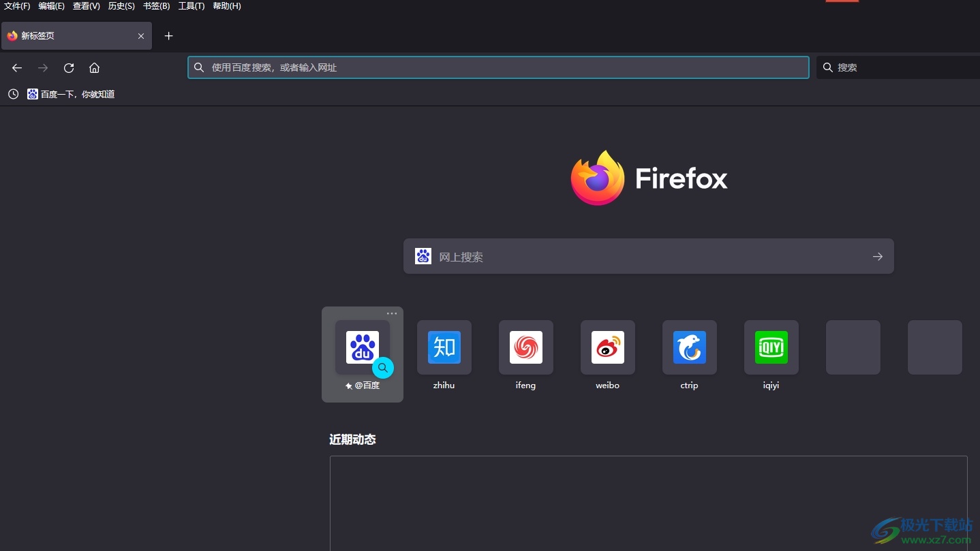
Task: Open the 帮助(H) menu
Action: tap(227, 6)
